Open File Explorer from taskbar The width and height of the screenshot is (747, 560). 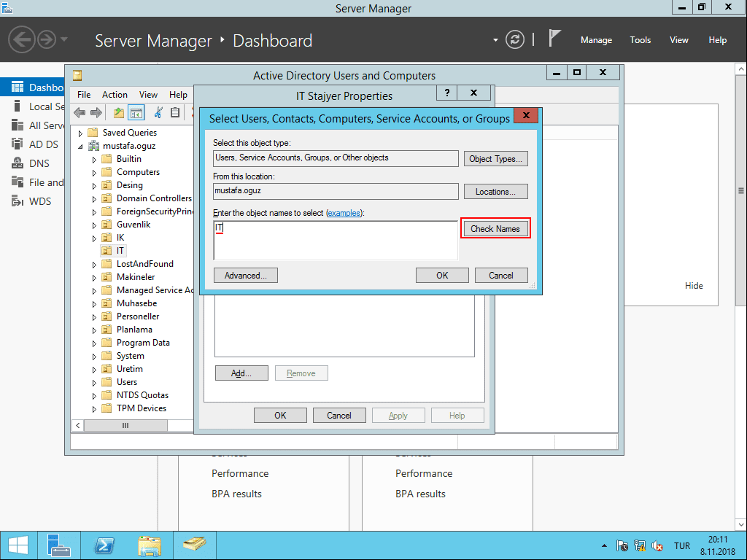149,545
